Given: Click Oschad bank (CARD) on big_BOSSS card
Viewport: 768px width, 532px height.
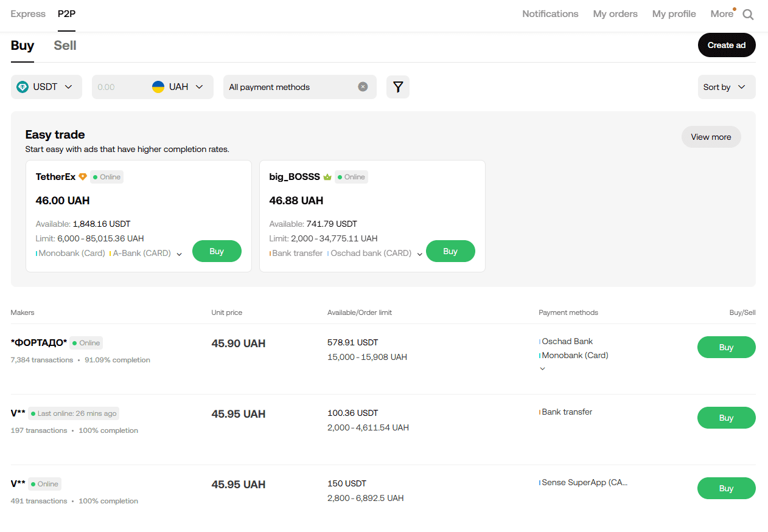Looking at the screenshot, I should tap(371, 253).
